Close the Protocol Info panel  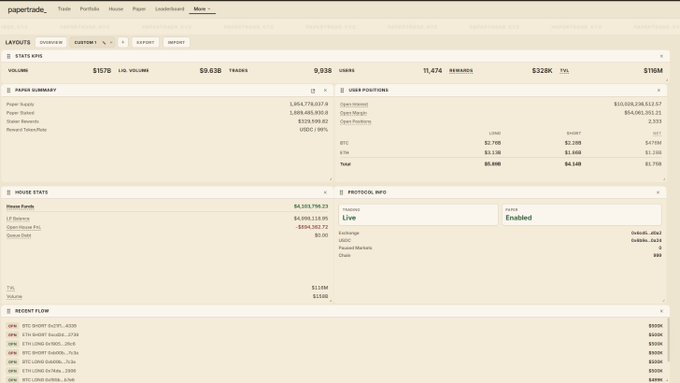point(658,192)
